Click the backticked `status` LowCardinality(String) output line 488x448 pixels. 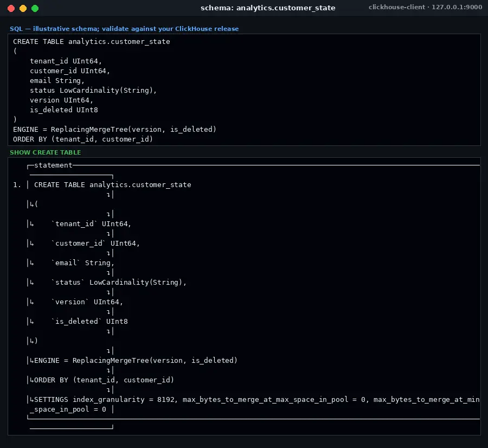point(119,283)
